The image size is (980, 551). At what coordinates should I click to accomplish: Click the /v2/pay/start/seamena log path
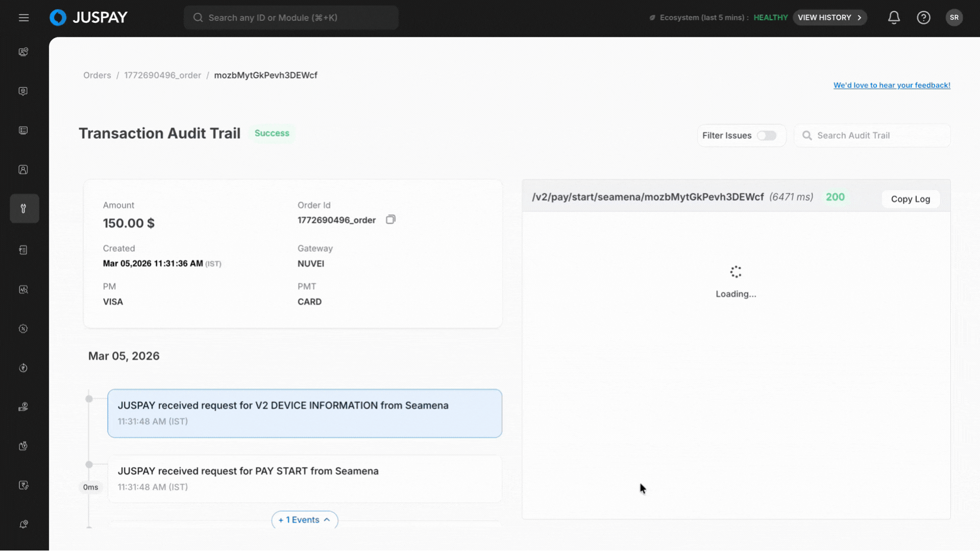(x=648, y=197)
